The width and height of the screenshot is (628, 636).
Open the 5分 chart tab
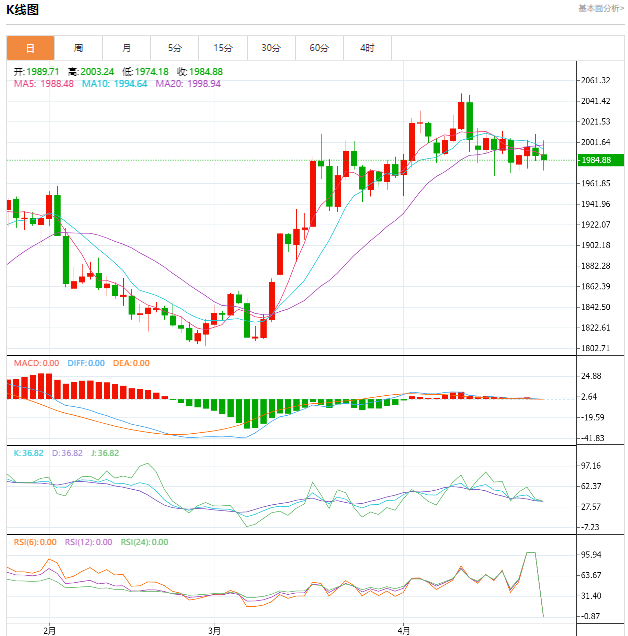[174, 48]
